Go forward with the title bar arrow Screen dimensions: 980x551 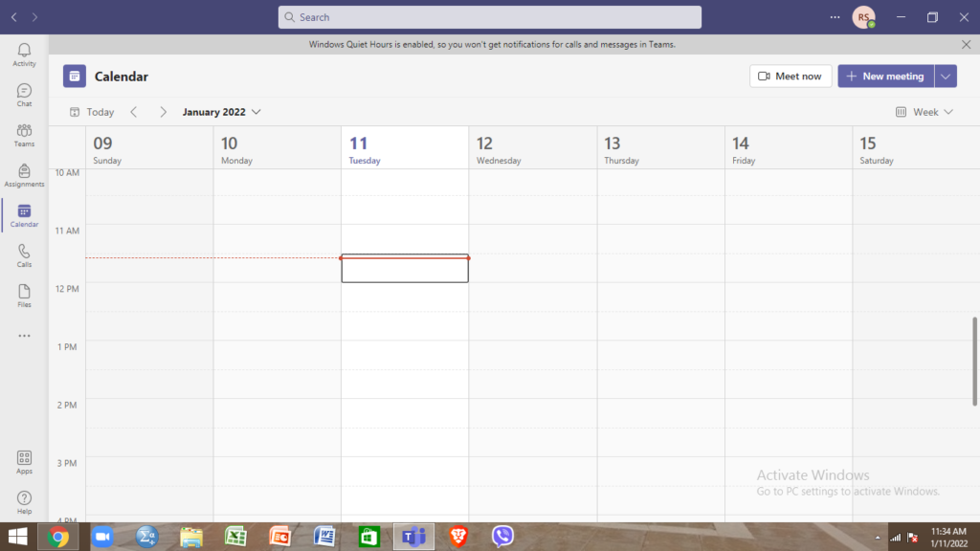click(x=35, y=17)
